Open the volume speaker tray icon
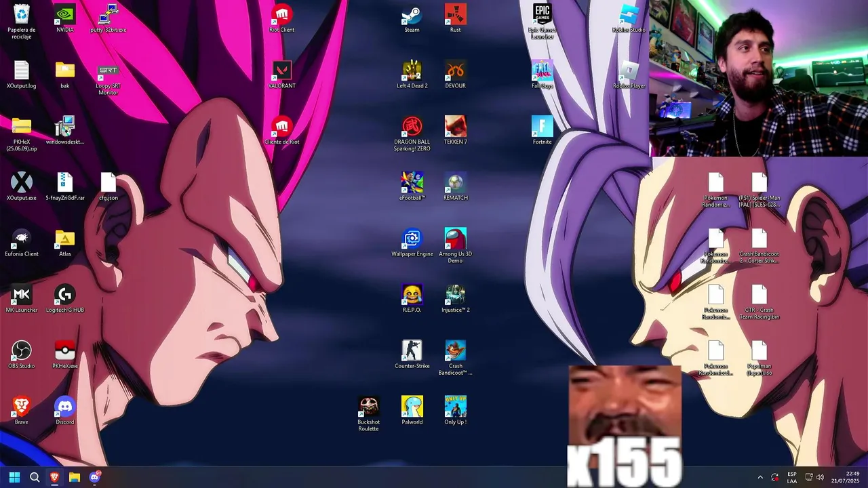 coord(820,477)
